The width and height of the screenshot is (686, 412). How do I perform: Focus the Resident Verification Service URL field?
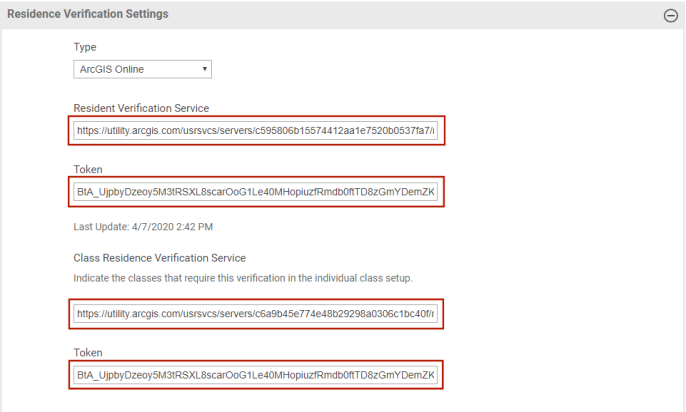click(256, 131)
